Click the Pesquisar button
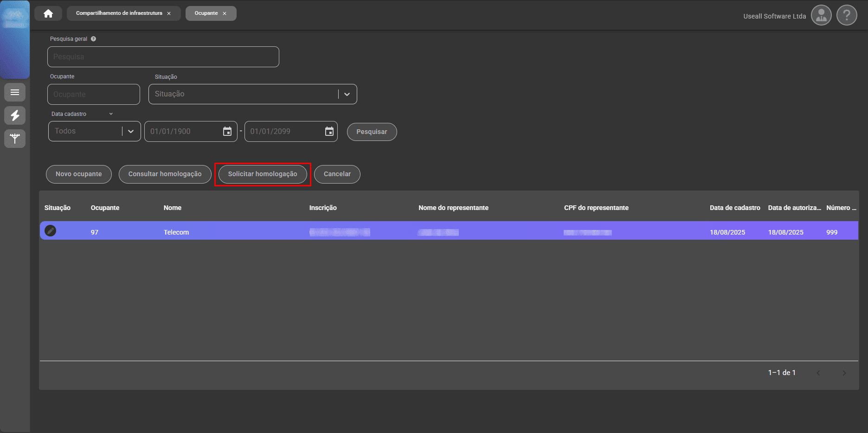Screen dimensions: 868x433 pyautogui.click(x=372, y=132)
